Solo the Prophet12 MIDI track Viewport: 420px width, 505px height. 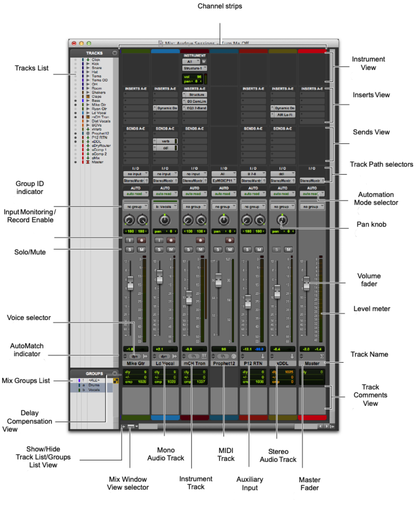[218, 249]
